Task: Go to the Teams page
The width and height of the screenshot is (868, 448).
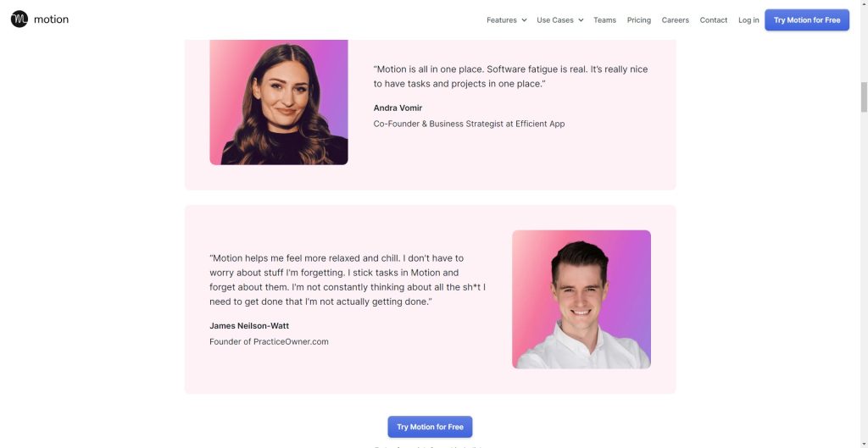Action: (604, 20)
